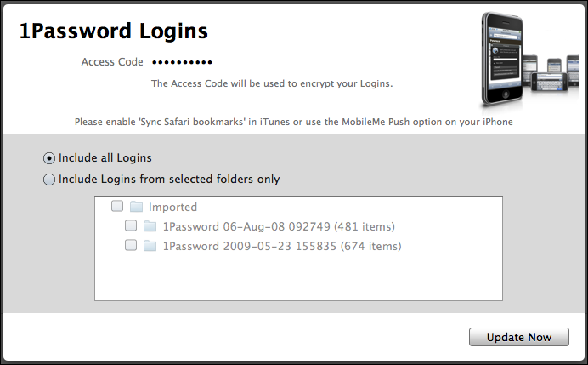Click the Access Code encryption hint text
Image resolution: width=588 pixels, height=365 pixels.
click(272, 83)
